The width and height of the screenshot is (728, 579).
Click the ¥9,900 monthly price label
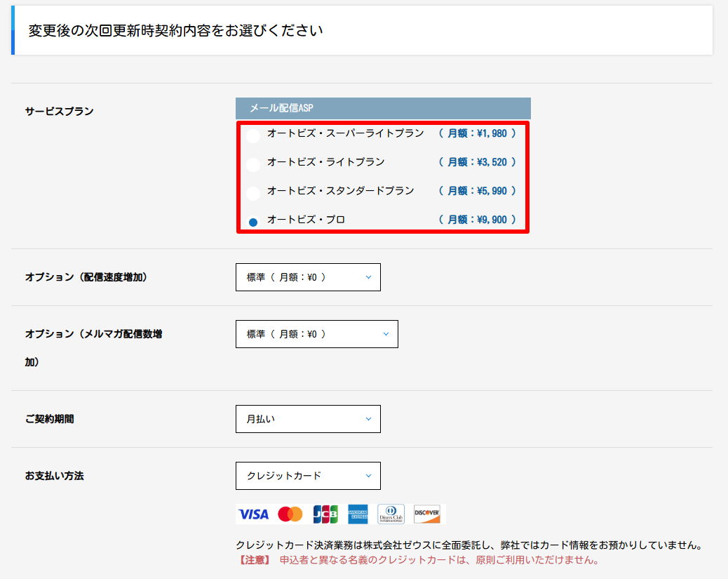(477, 220)
